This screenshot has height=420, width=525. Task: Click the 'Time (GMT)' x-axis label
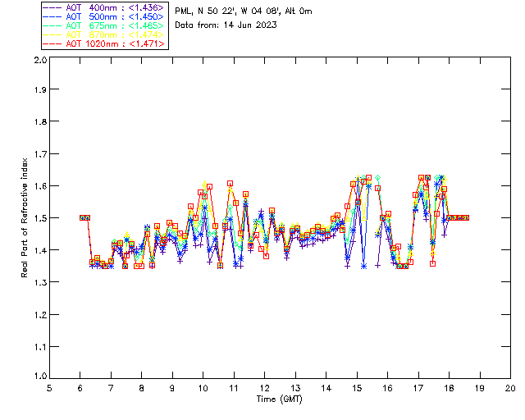pos(279,399)
